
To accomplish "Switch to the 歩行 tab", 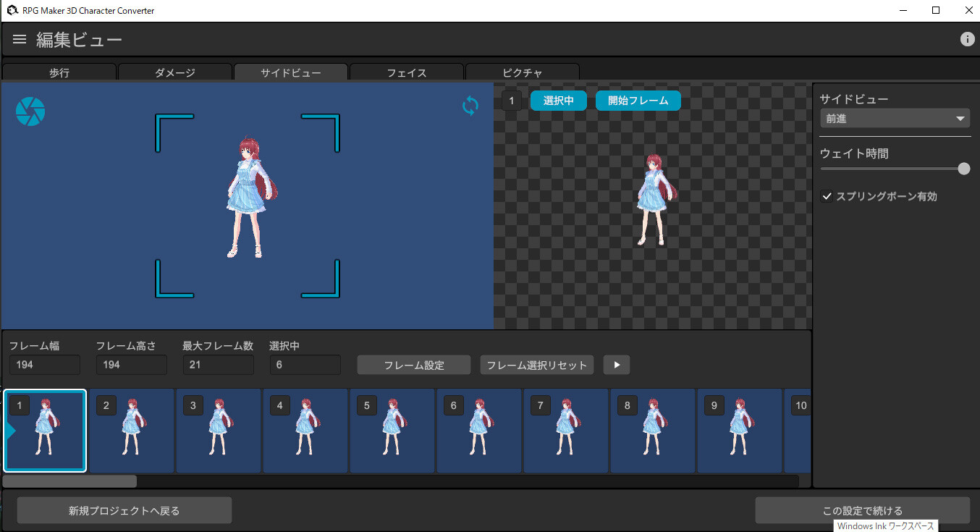I will [x=59, y=72].
